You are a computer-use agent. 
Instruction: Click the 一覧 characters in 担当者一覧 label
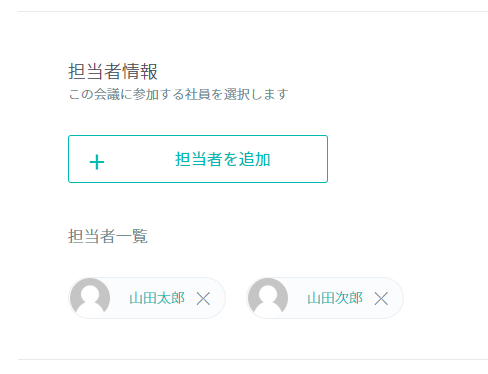click(x=132, y=236)
